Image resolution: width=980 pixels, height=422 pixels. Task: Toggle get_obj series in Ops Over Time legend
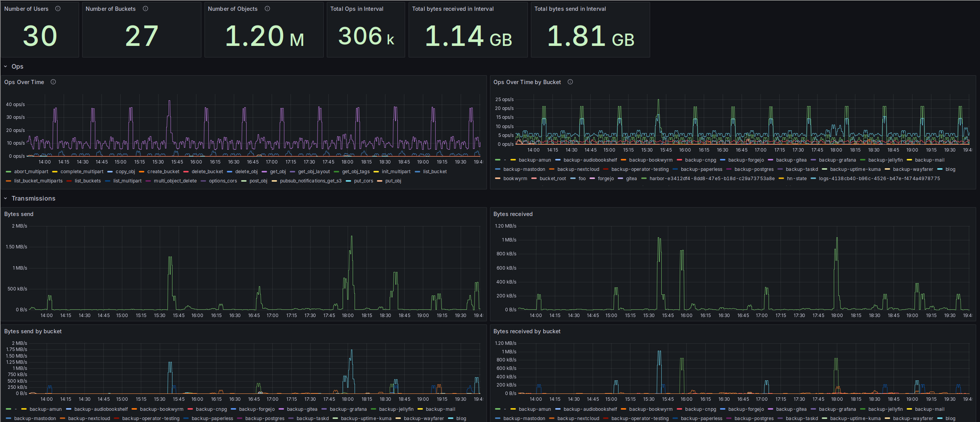click(277, 172)
